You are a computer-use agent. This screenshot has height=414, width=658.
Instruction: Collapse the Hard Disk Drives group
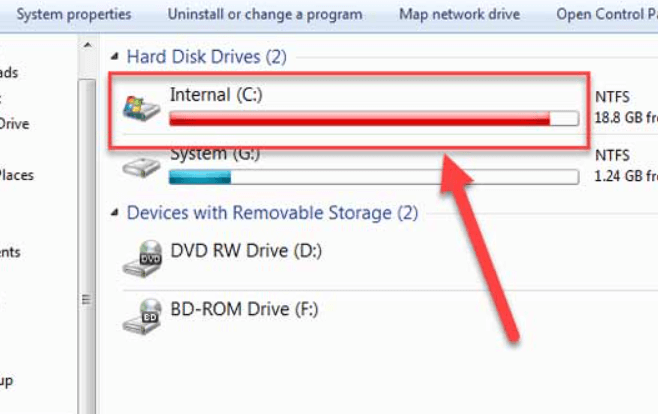(x=115, y=56)
